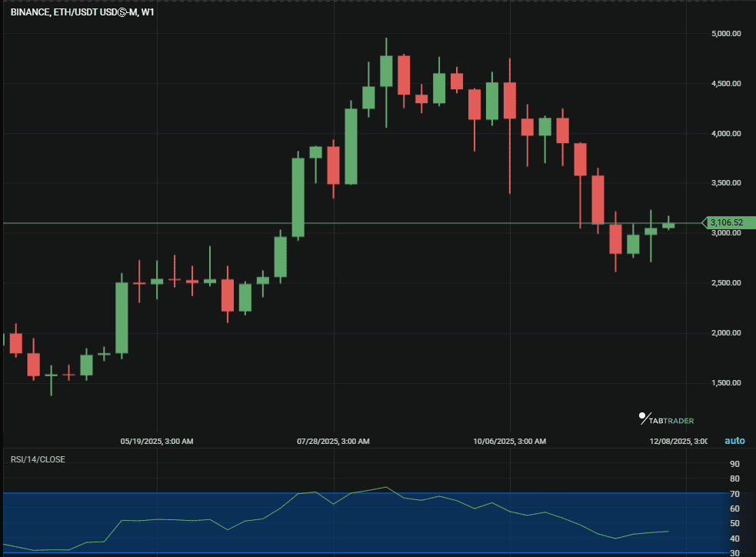This screenshot has height=557, width=756.
Task: Click the 5,000.00 price axis label
Action: click(x=726, y=33)
